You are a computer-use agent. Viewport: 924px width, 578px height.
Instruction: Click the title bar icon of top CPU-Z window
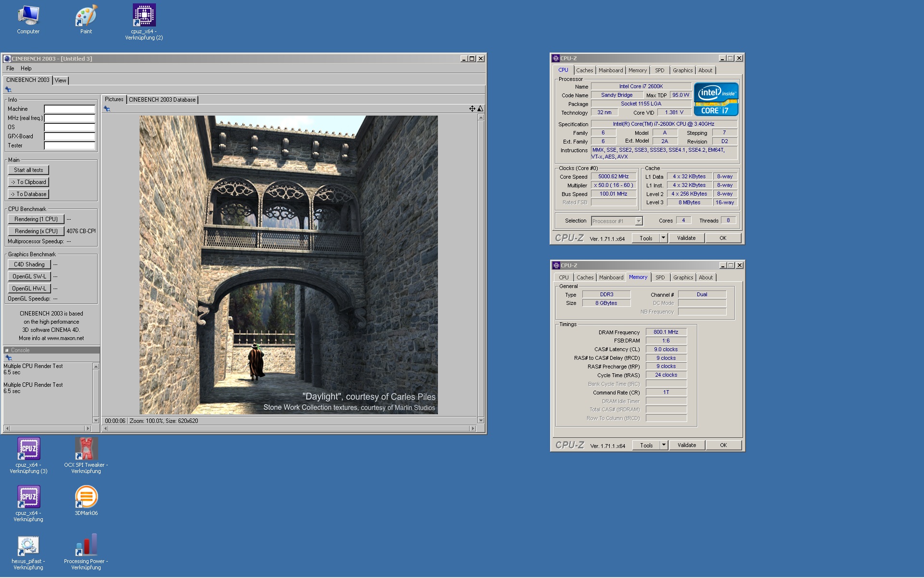556,58
